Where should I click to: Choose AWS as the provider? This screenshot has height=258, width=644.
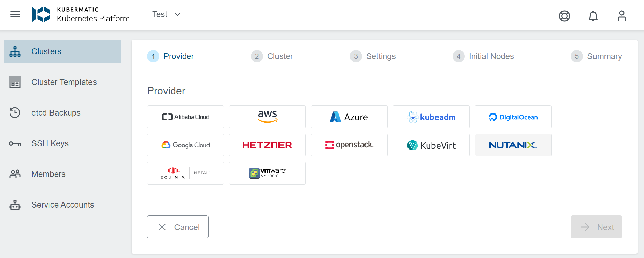(x=267, y=117)
